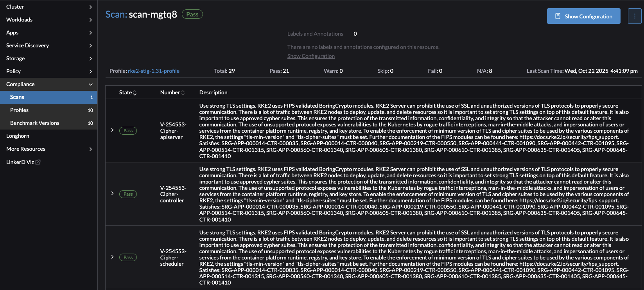Screen dimensions: 644x290
Task: Click the underlined Show Configuration link
Action: [x=311, y=56]
